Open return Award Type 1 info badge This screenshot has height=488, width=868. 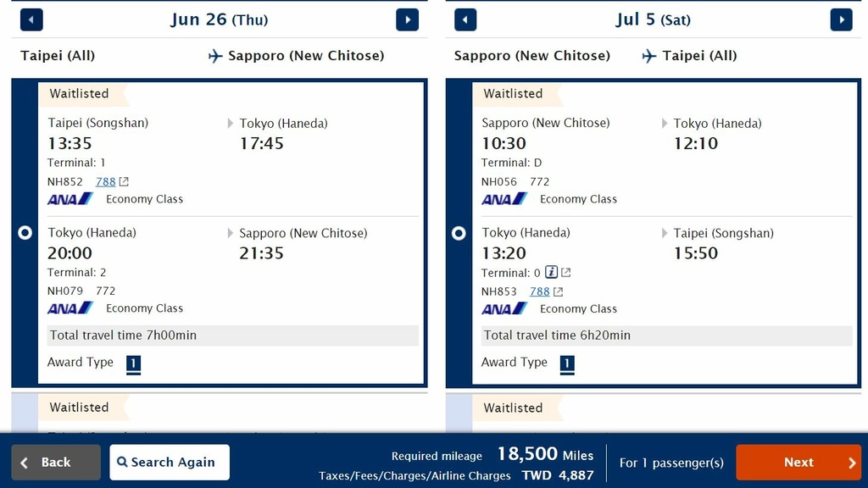tap(567, 363)
